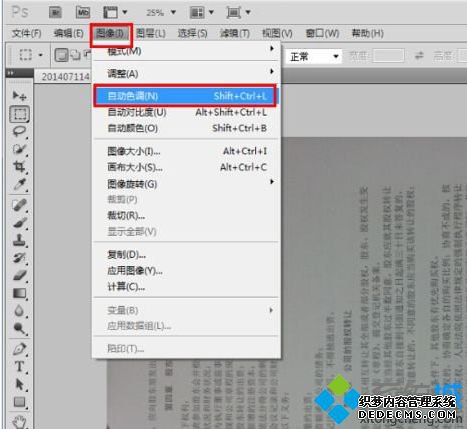Swap width and height values
The width and height of the screenshot is (467, 429).
coord(419,56)
